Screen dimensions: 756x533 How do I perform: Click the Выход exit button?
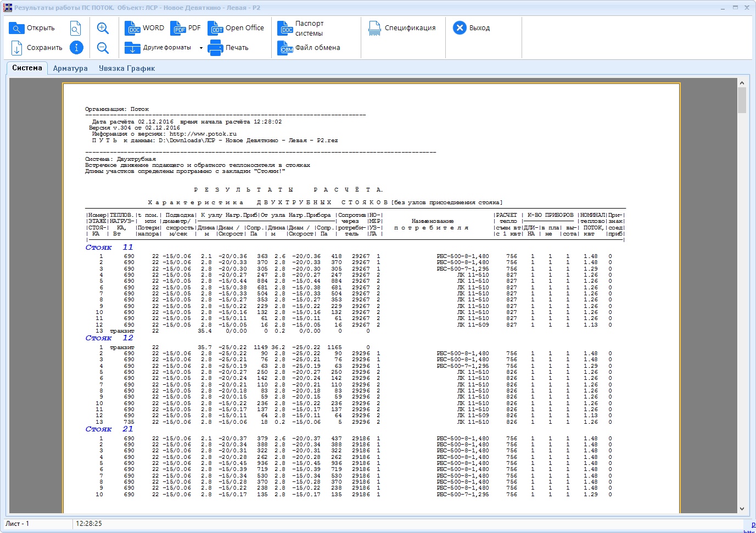(x=471, y=28)
